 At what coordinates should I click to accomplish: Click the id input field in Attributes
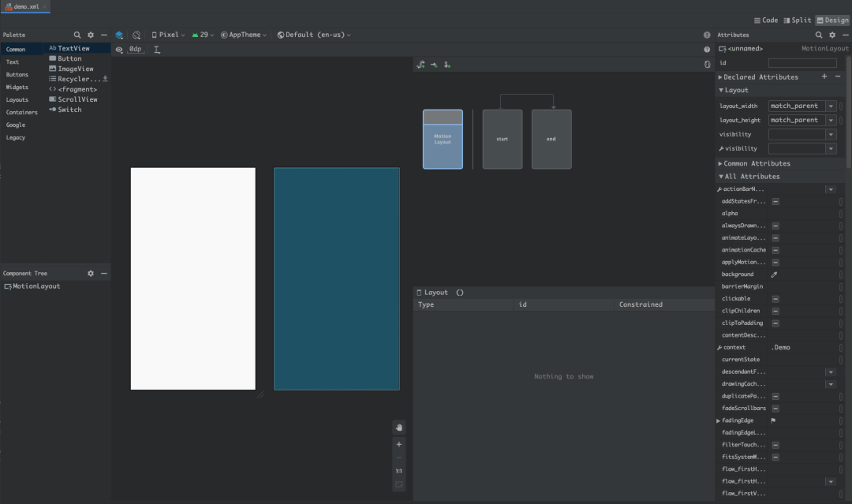point(802,63)
